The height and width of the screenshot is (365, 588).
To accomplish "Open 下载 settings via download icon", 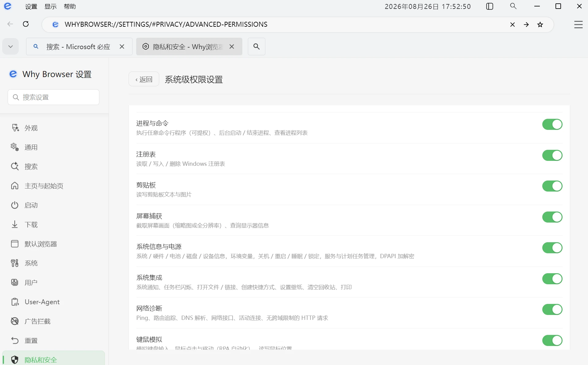I will coord(15,224).
